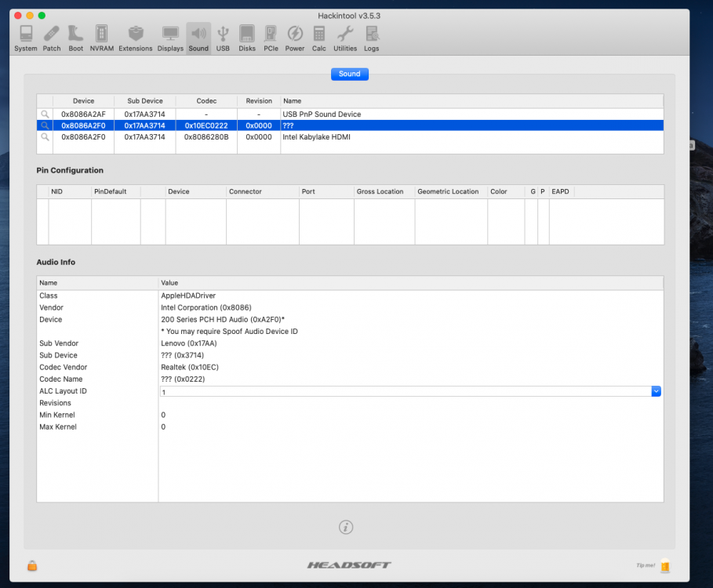This screenshot has width=713, height=588.
Task: Click the ALC Layout ID value field
Action: click(406, 391)
